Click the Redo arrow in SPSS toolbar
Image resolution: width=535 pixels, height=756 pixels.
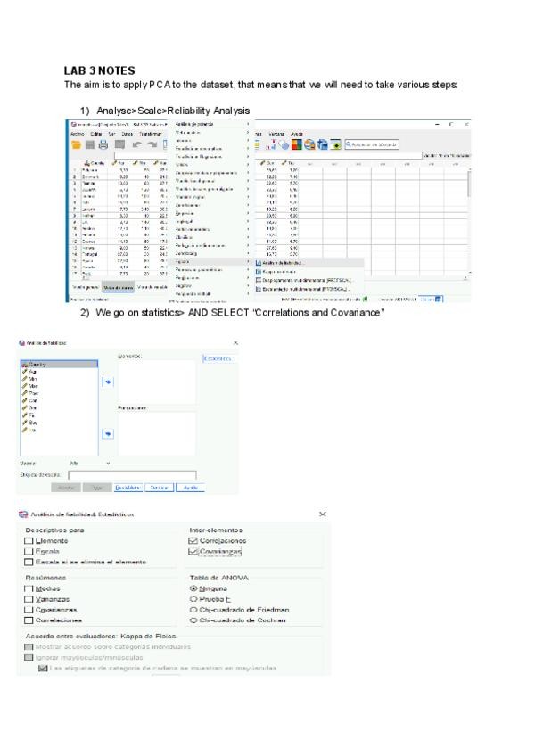[x=152, y=144]
